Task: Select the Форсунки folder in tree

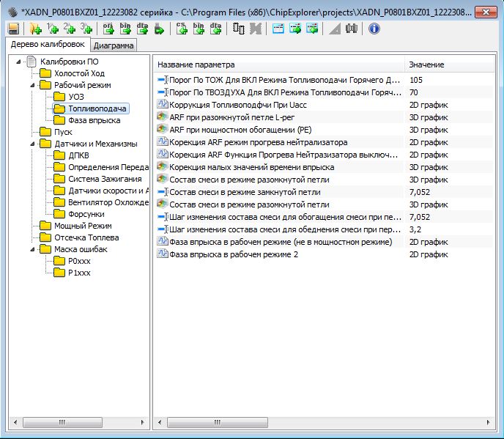Action: [x=86, y=214]
